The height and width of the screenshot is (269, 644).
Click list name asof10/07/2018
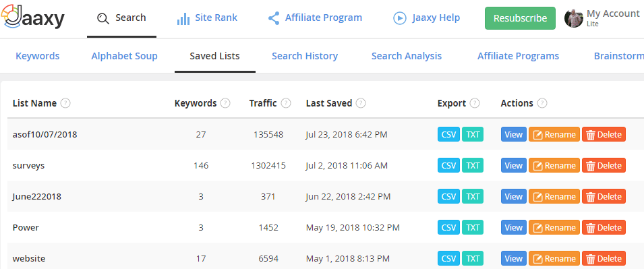tap(45, 134)
